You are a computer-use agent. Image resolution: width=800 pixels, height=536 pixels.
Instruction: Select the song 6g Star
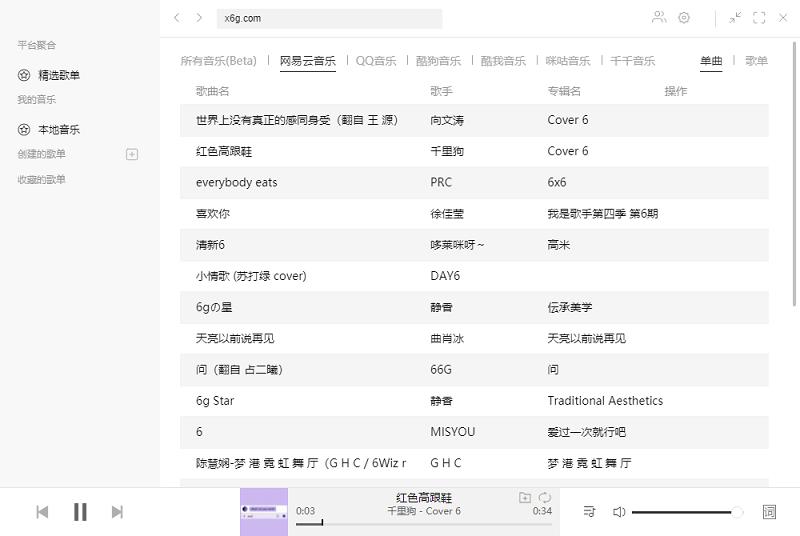coord(215,401)
